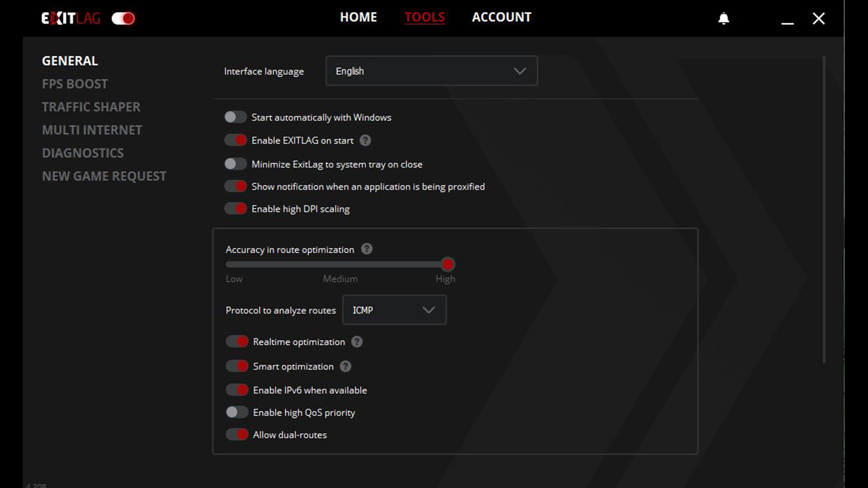Image resolution: width=868 pixels, height=488 pixels.
Task: Click the ExitLag logo
Action: [71, 18]
